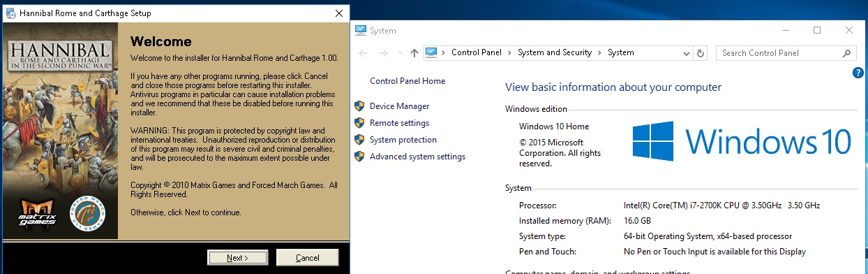Click No Pen or Touch Input text

(714, 252)
